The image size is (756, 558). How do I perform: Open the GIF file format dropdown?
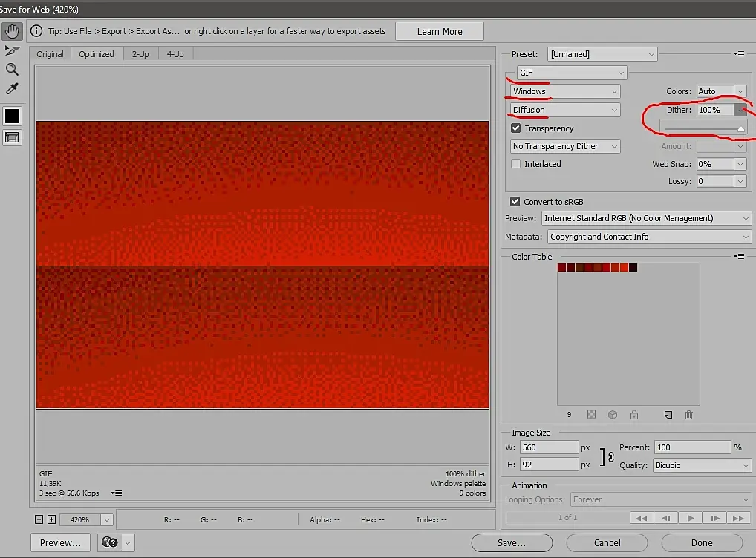point(571,73)
